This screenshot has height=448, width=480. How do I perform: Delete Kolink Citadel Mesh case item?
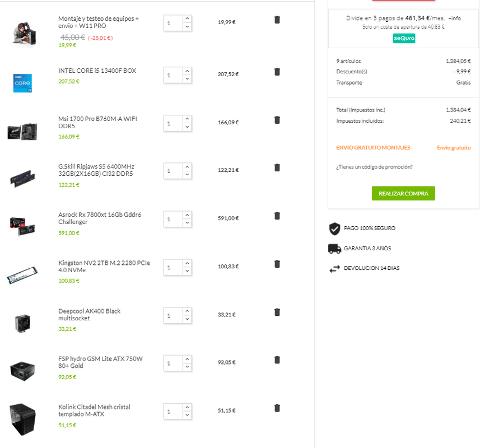[277, 408]
